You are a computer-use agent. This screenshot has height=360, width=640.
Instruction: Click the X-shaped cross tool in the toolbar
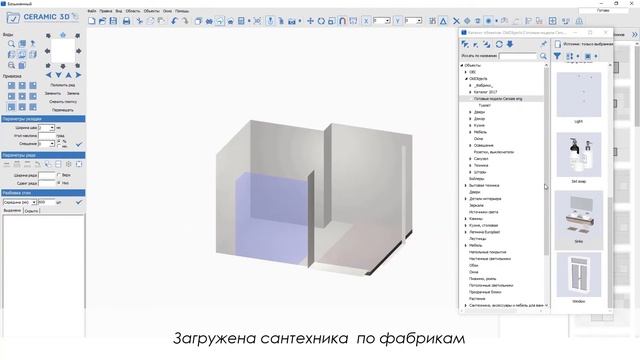click(x=456, y=21)
